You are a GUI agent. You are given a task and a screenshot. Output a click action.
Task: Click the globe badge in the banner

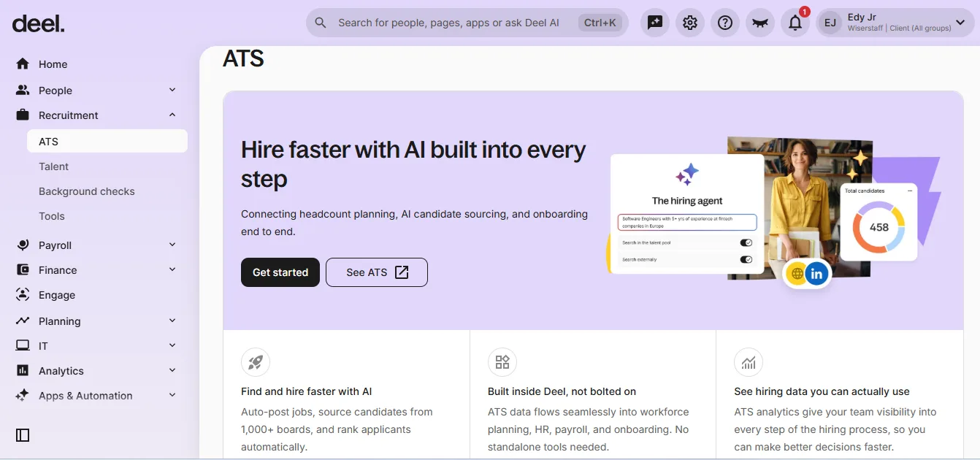tap(797, 275)
